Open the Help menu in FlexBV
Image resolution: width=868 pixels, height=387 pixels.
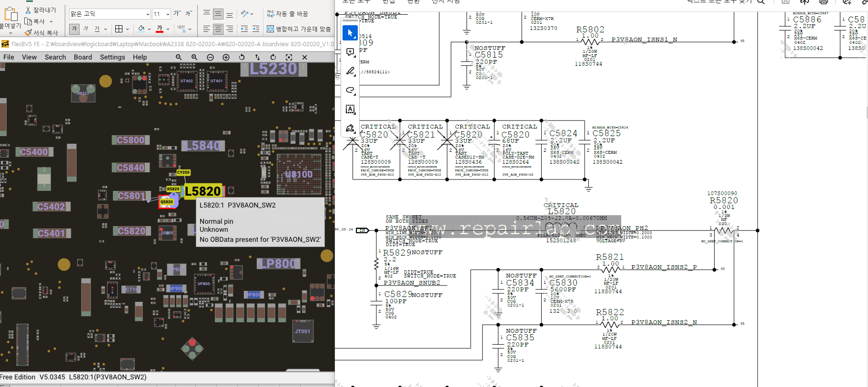[x=140, y=57]
